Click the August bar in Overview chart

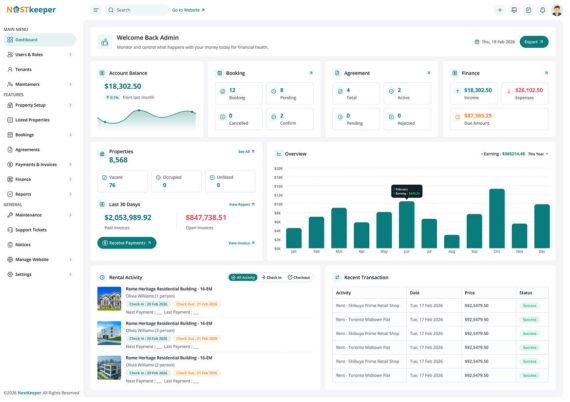coord(451,242)
